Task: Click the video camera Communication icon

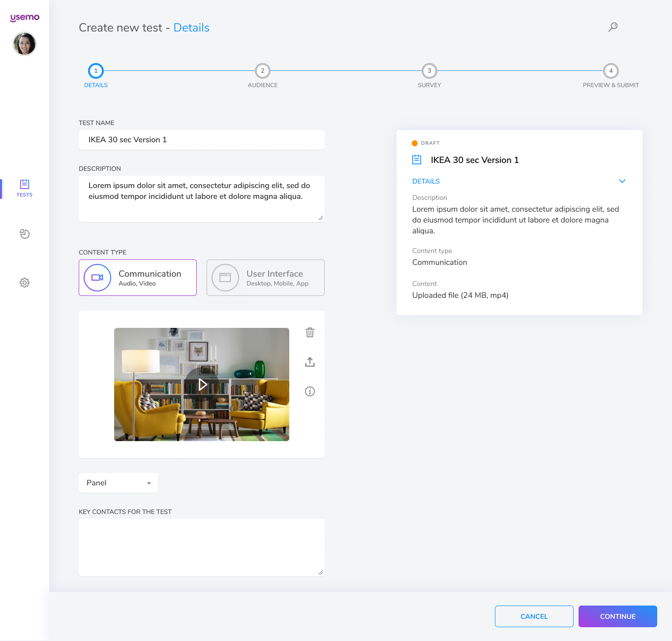Action: tap(97, 278)
